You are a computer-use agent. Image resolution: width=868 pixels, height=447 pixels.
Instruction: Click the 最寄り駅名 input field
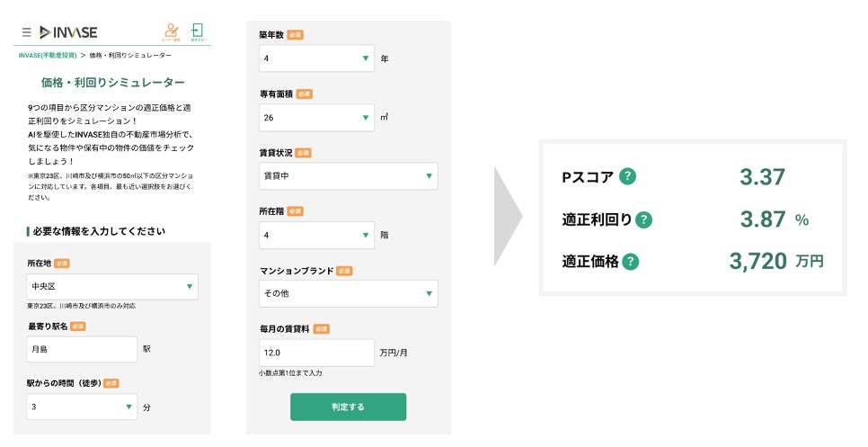click(x=82, y=349)
